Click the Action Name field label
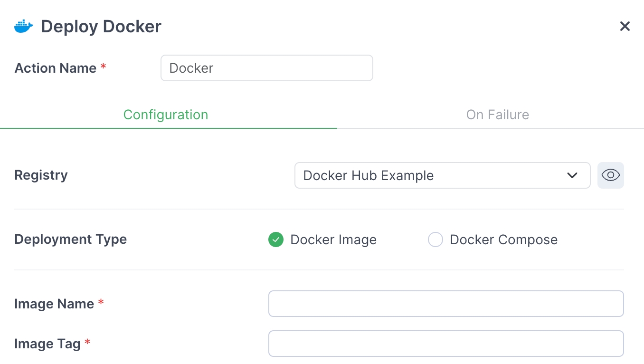 [x=56, y=68]
